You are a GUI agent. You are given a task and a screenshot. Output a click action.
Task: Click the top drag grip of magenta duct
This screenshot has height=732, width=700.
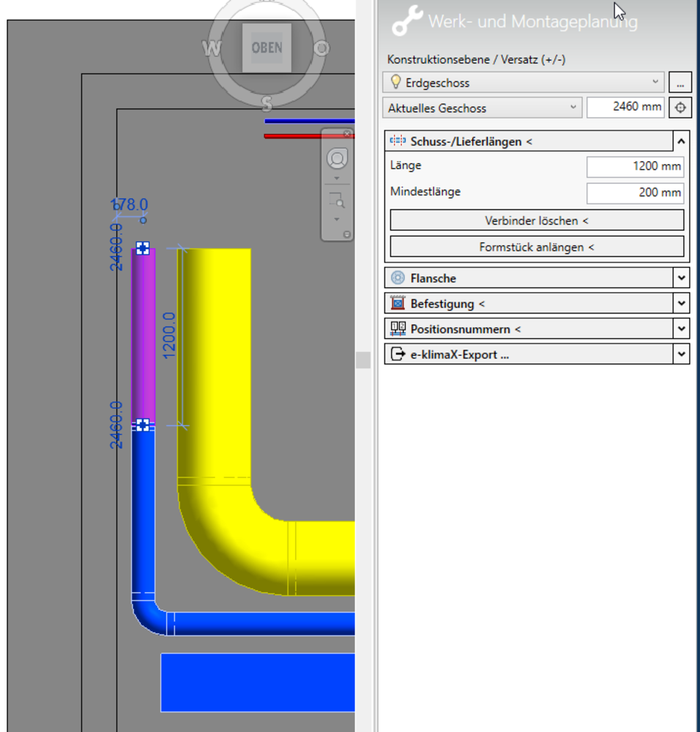[143, 248]
